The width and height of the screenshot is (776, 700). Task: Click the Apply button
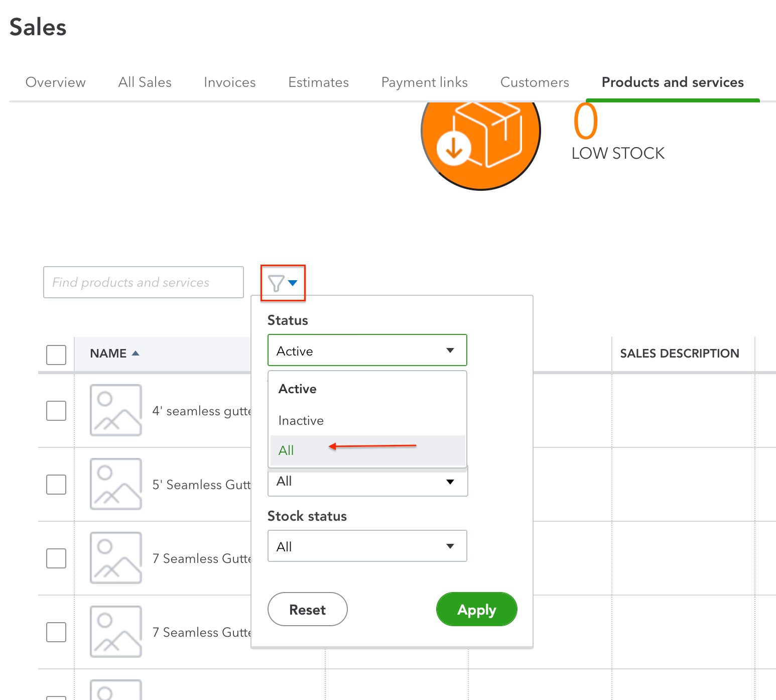click(x=476, y=609)
